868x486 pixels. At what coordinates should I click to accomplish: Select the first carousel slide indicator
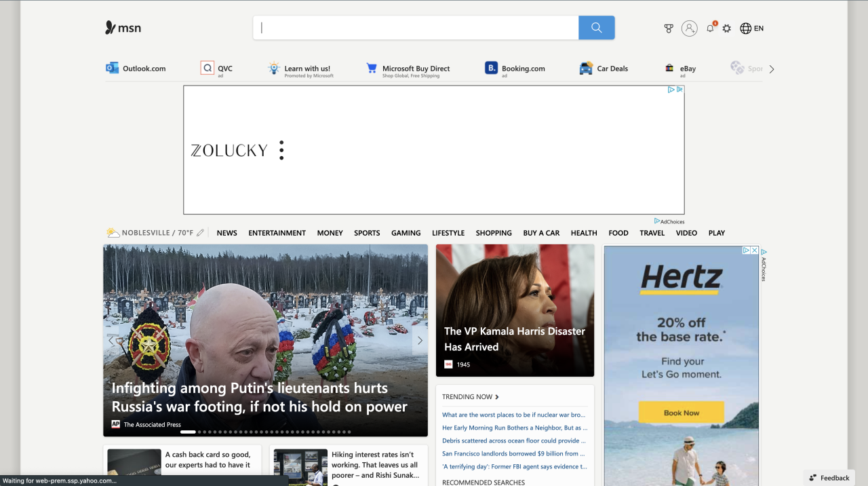point(188,432)
